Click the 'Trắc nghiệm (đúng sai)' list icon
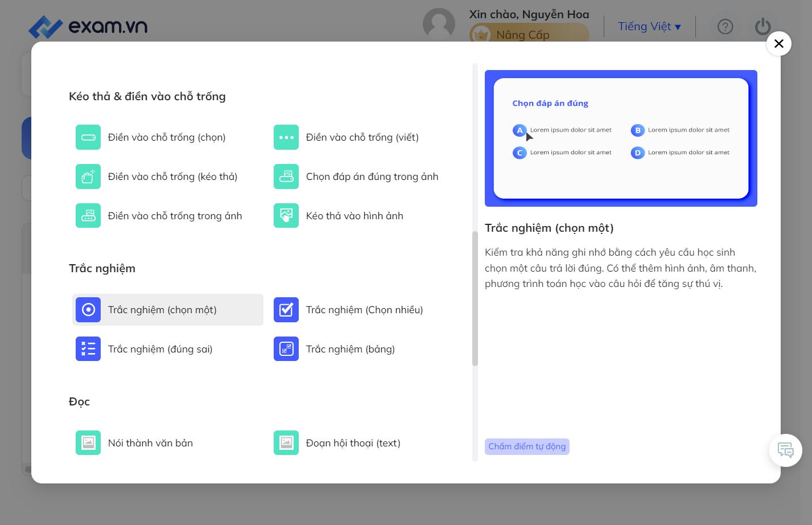 (88, 349)
